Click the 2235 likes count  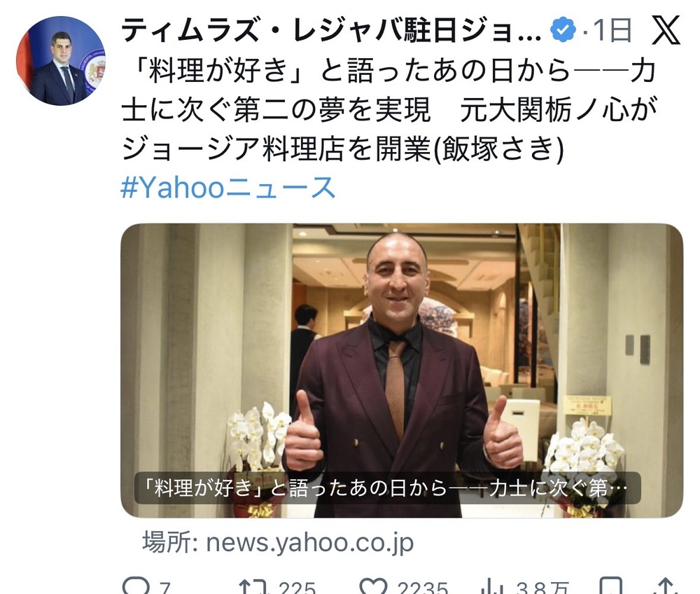coord(422,586)
